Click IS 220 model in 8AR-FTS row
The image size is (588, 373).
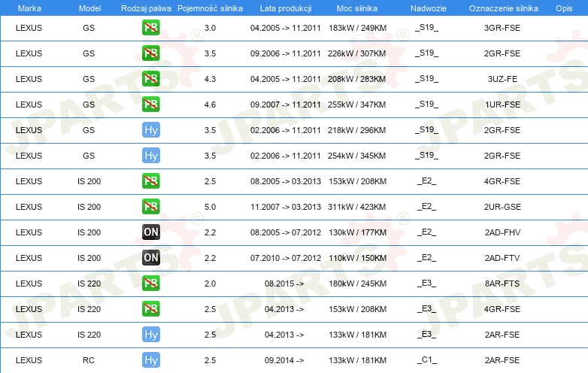point(89,284)
